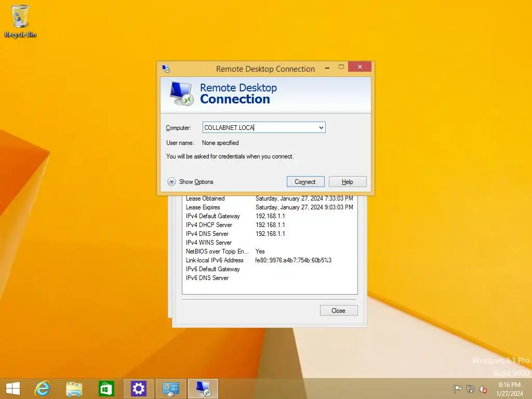The width and height of the screenshot is (532, 399).
Task: Select the IPv4 DHCP Server row
Action: [270, 225]
